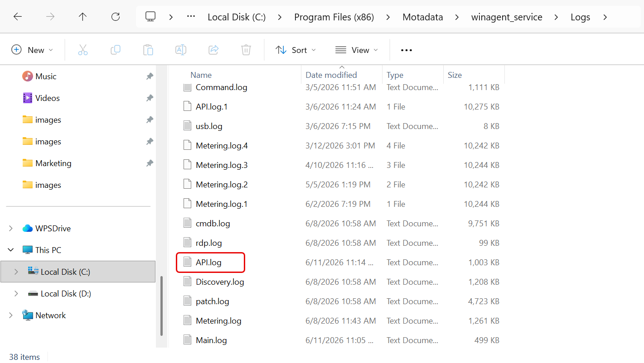Image resolution: width=644 pixels, height=363 pixels.
Task: Navigate to Program Files (x86) breadcrumb
Action: (x=334, y=17)
